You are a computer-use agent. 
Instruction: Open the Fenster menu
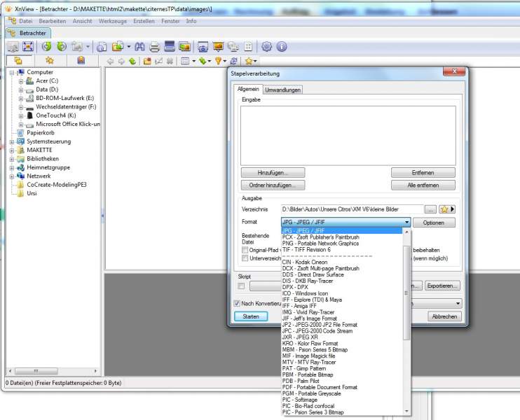(170, 21)
